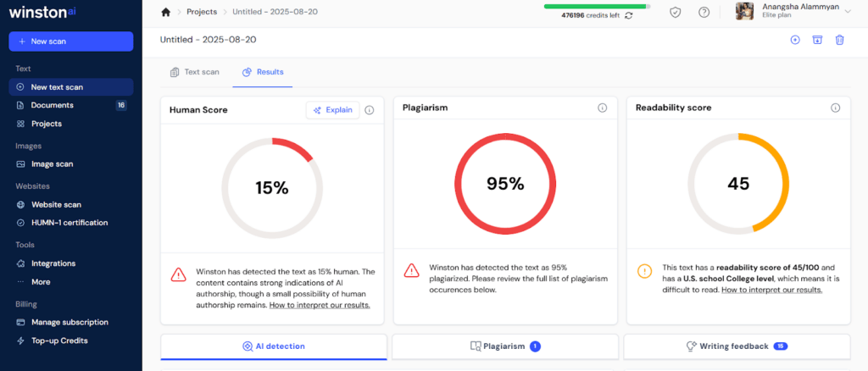Show info for Human Score card
Image resolution: width=868 pixels, height=371 pixels.
(369, 110)
